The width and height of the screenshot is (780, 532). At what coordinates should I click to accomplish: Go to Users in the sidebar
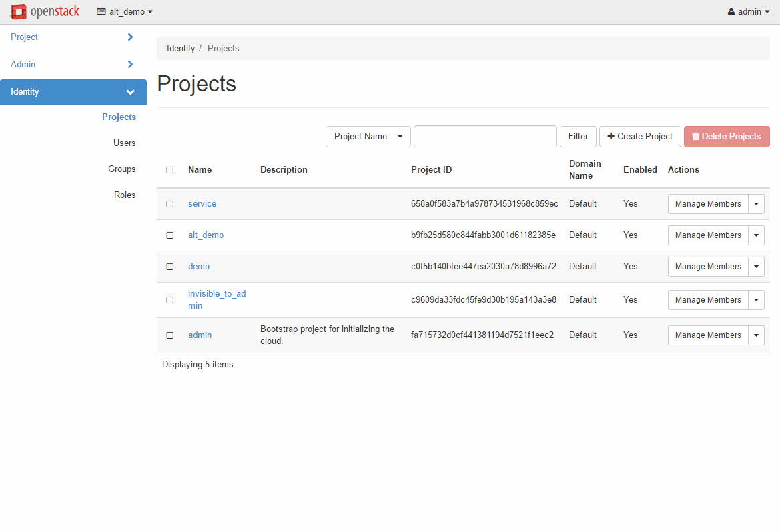click(x=124, y=143)
